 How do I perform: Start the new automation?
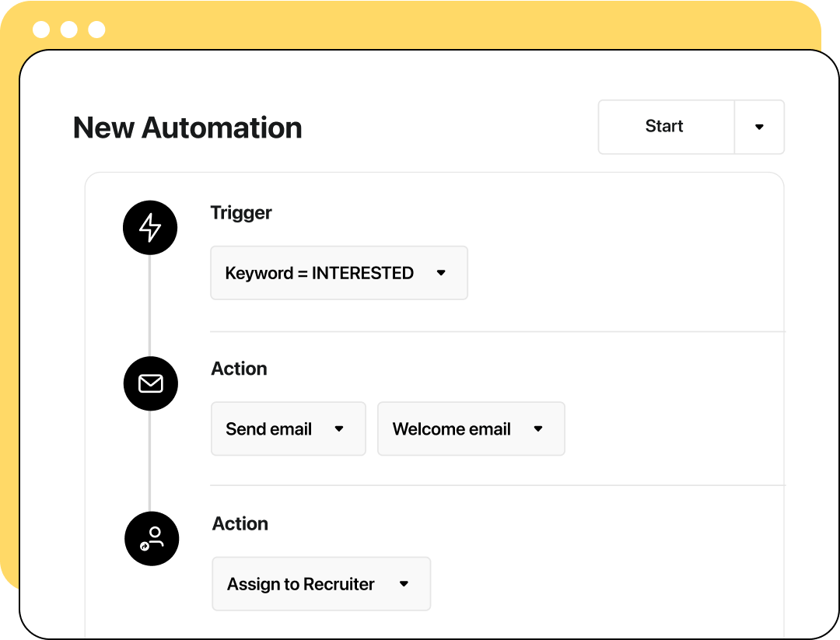pos(665,127)
